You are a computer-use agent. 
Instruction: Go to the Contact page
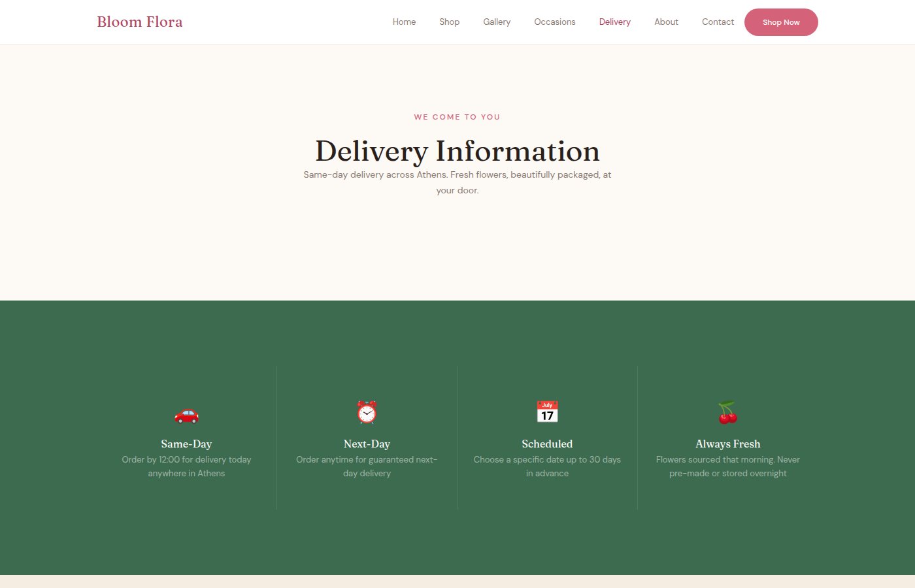pyautogui.click(x=718, y=22)
